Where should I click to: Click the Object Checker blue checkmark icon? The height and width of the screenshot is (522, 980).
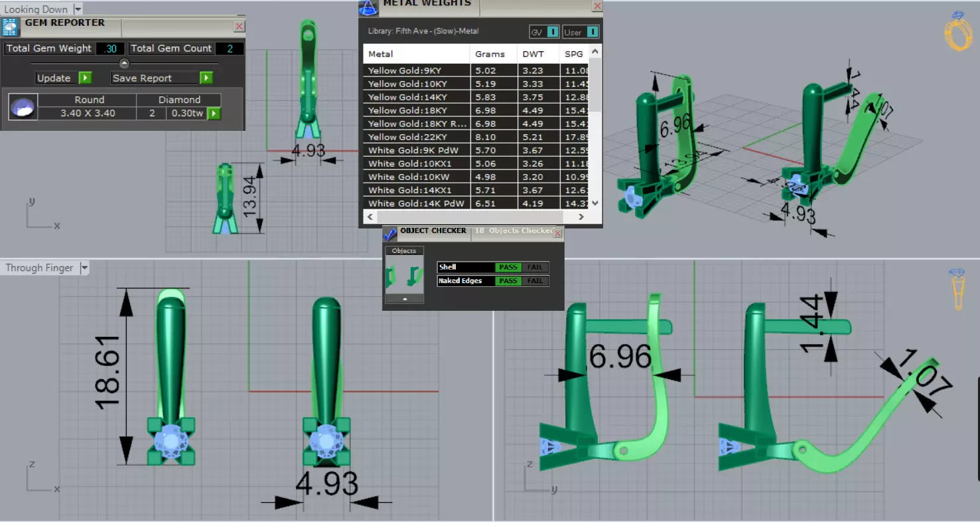click(x=390, y=233)
